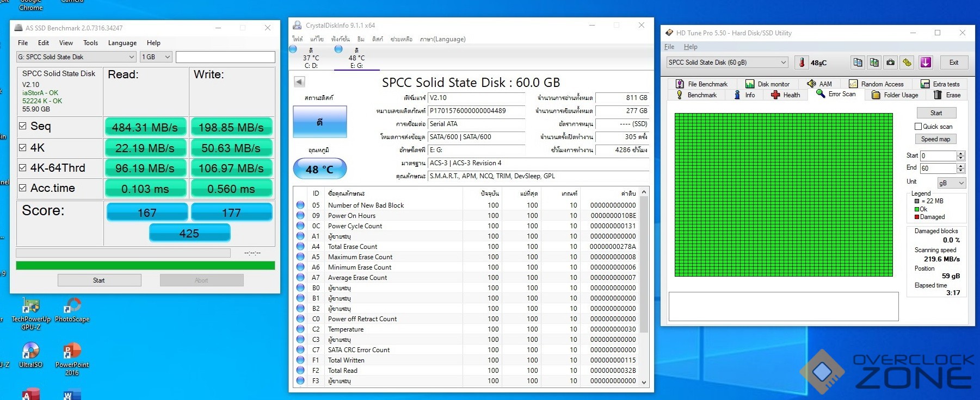This screenshot has width=980, height=400.
Task: Click the purple download arrow icon
Action: click(x=926, y=62)
